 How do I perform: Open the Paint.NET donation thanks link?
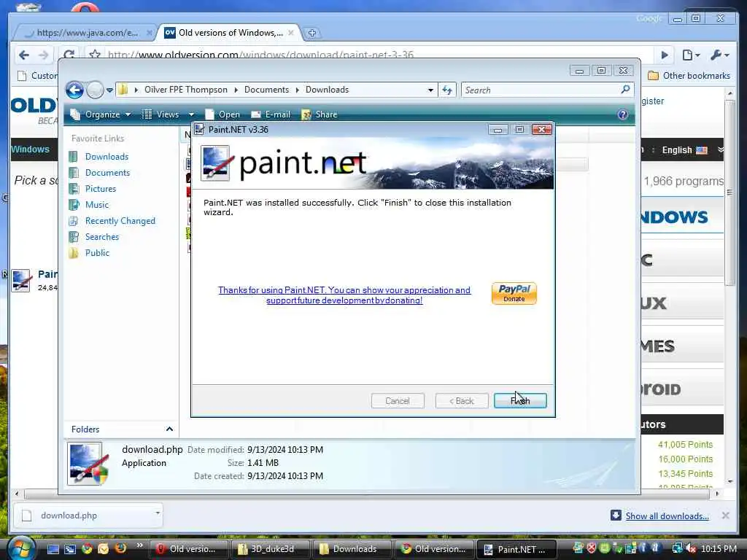point(344,295)
